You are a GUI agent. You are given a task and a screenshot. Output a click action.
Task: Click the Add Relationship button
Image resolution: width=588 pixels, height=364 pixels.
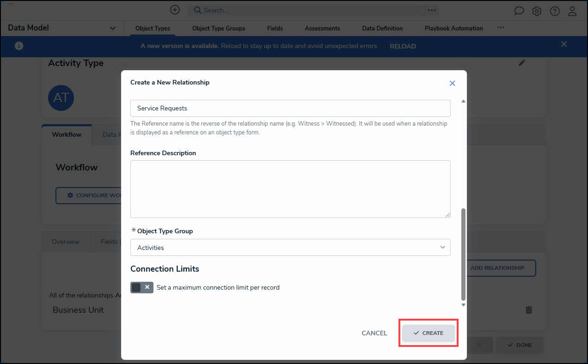tap(497, 268)
